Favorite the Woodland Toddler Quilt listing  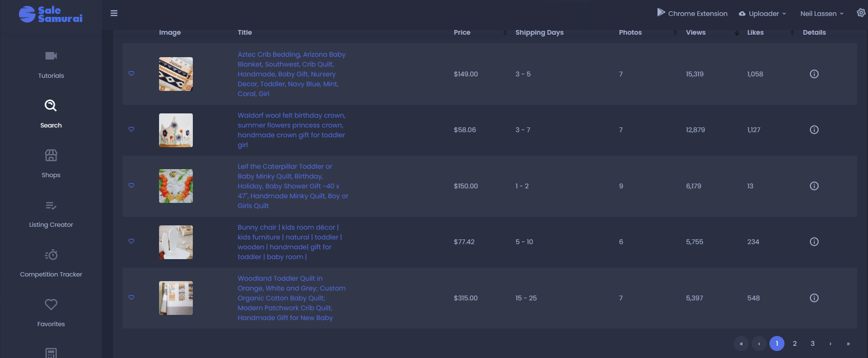click(x=131, y=298)
